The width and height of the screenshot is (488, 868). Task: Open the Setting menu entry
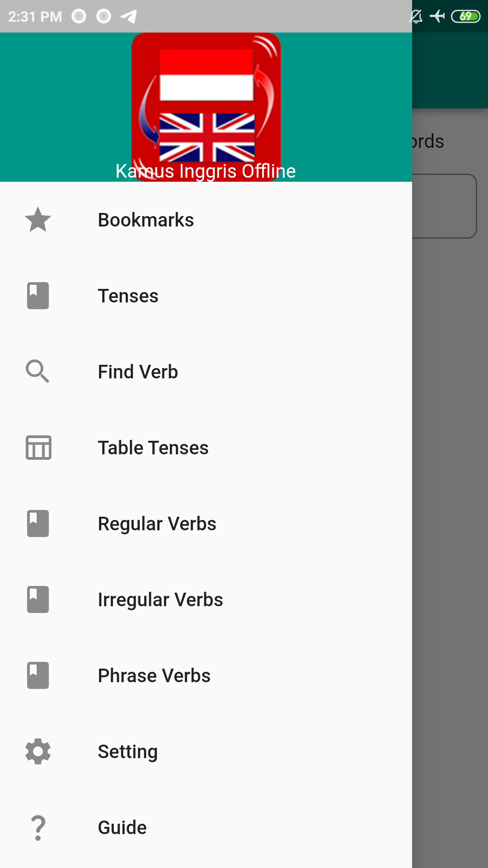pos(206,751)
